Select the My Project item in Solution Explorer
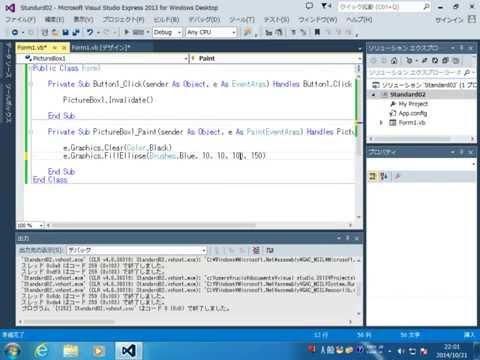This screenshot has height=360, width=480. pyautogui.click(x=413, y=104)
